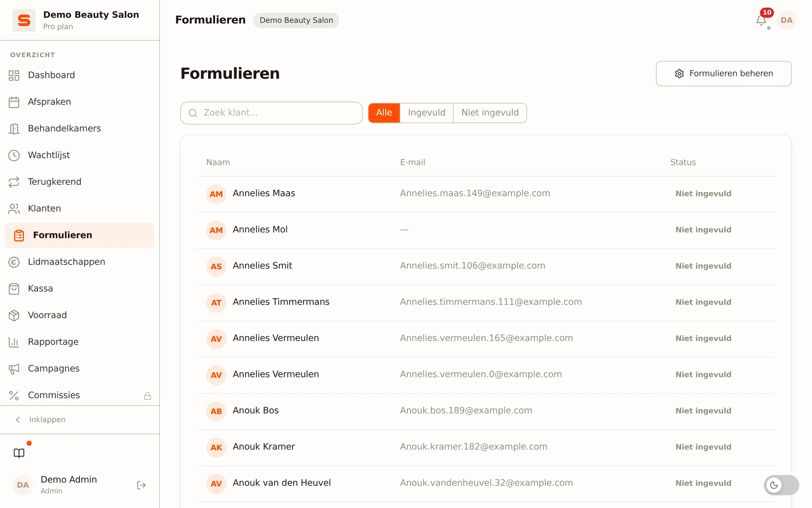Click the Voorraad box icon
Image resolution: width=812 pixels, height=508 pixels.
(x=14, y=315)
